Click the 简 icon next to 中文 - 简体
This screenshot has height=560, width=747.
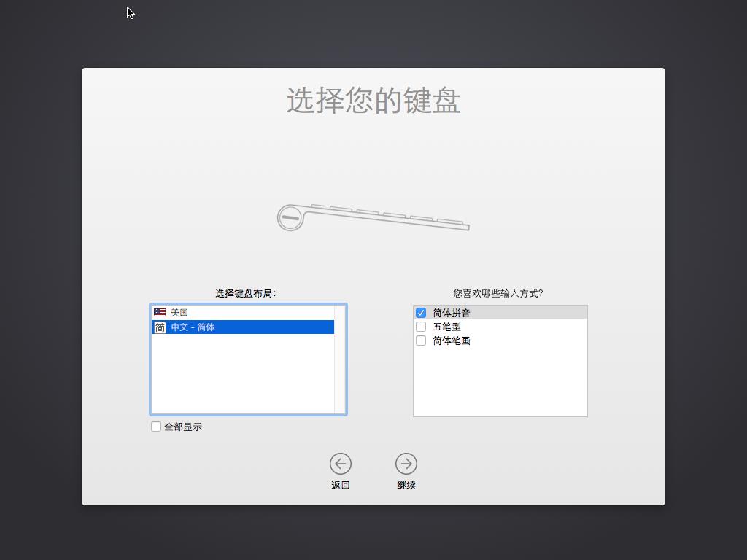point(160,327)
